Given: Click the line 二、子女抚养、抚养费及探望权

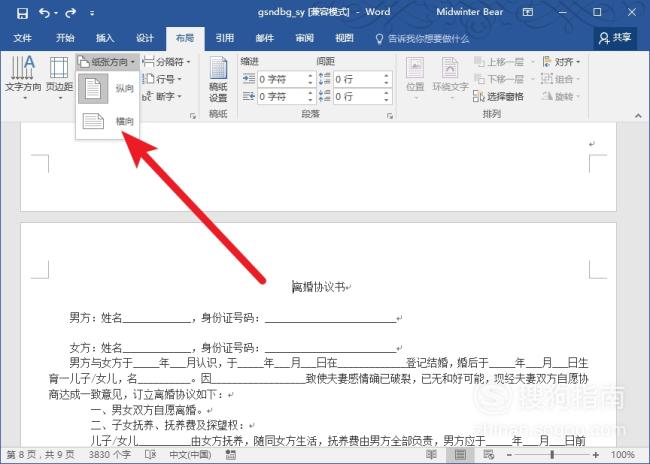Looking at the screenshot, I should (169, 425).
